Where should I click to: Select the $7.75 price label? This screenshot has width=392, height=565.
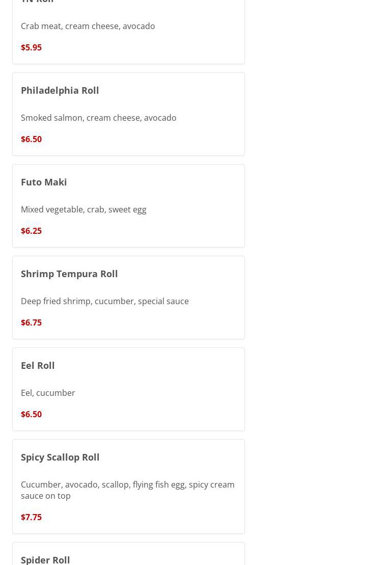pyautogui.click(x=31, y=517)
